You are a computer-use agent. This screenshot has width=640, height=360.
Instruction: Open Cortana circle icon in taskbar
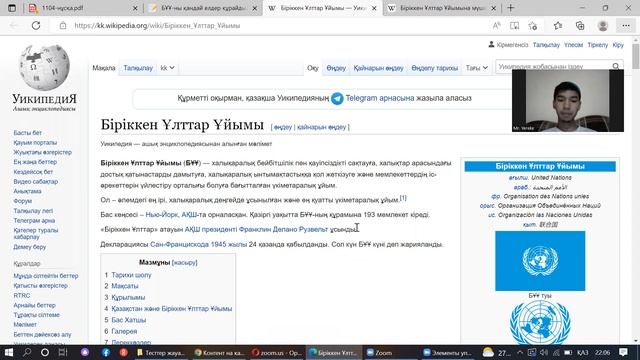(x=45, y=352)
